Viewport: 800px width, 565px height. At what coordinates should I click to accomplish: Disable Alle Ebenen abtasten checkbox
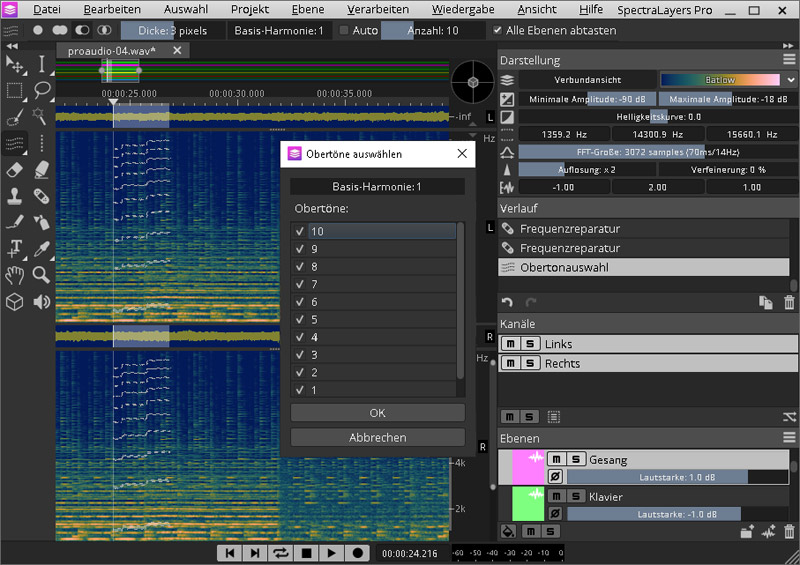coord(498,30)
